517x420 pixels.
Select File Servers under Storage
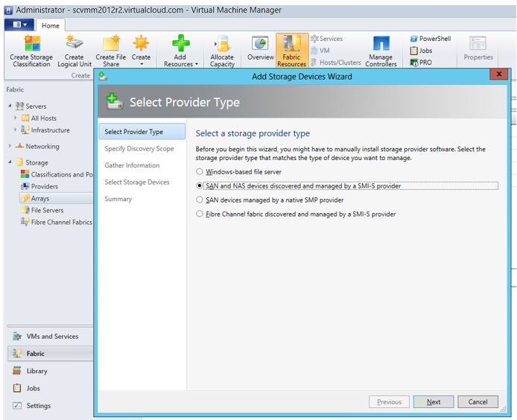42,210
